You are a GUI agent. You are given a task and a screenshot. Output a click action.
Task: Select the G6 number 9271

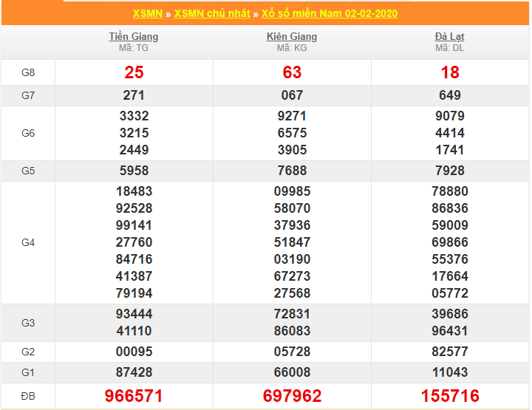[292, 116]
